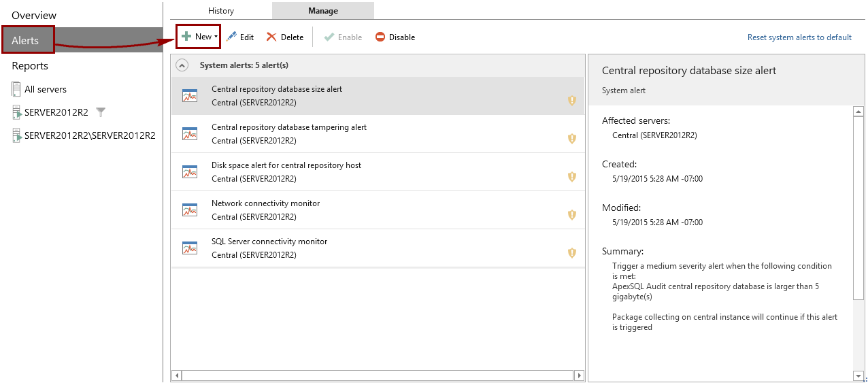The image size is (868, 383).
Task: Click the filter funnel beside SERVER2012R2
Action: [101, 112]
